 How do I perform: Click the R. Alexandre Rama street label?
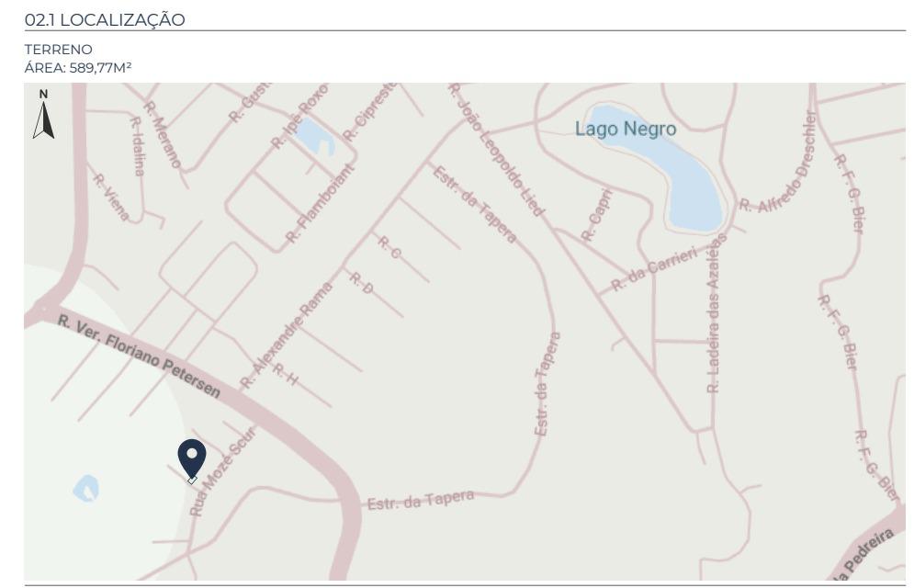[x=287, y=335]
